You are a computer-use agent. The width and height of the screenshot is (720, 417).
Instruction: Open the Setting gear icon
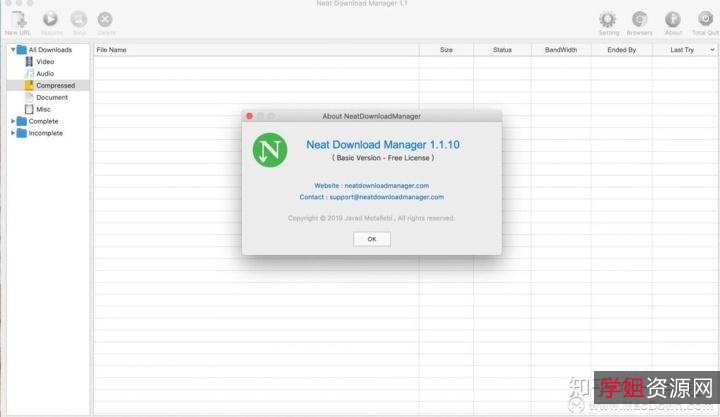pos(608,19)
